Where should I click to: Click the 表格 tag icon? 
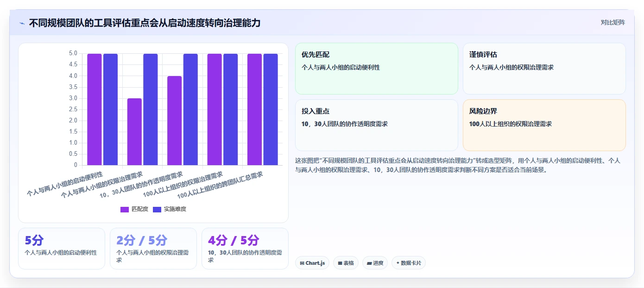tap(340, 263)
